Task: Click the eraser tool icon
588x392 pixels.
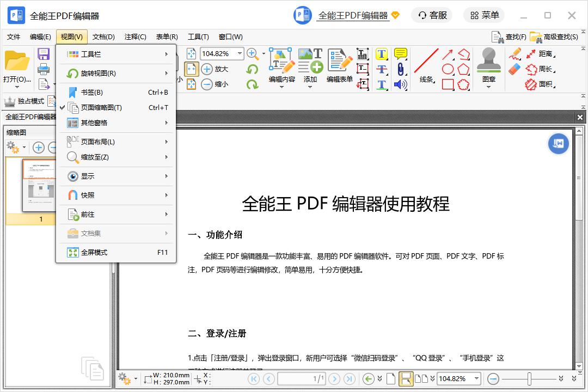Action: pyautogui.click(x=514, y=69)
